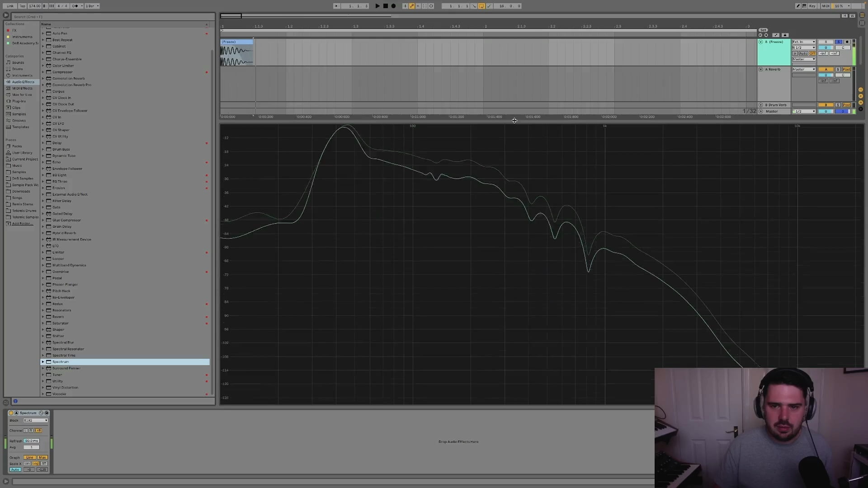The image size is (868, 488).
Task: Open the Ext. In input type dropdown
Action: pyautogui.click(x=804, y=42)
